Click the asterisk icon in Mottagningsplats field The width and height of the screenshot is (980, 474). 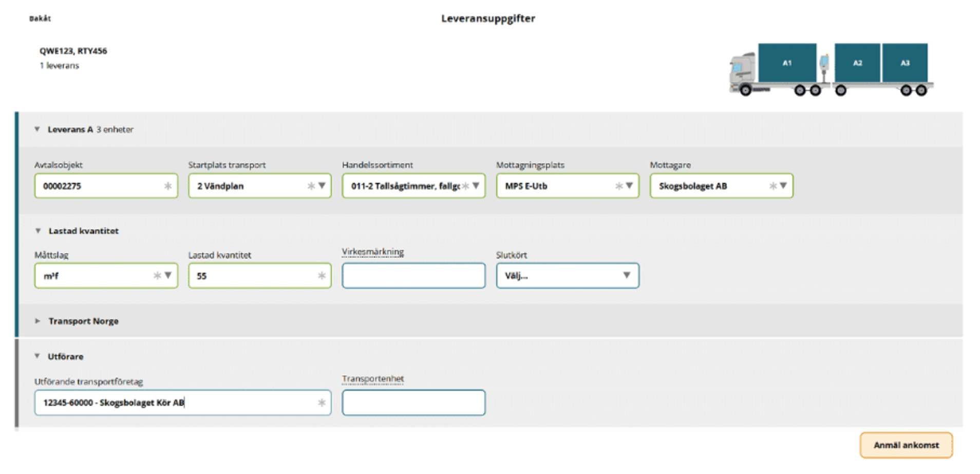tap(619, 186)
